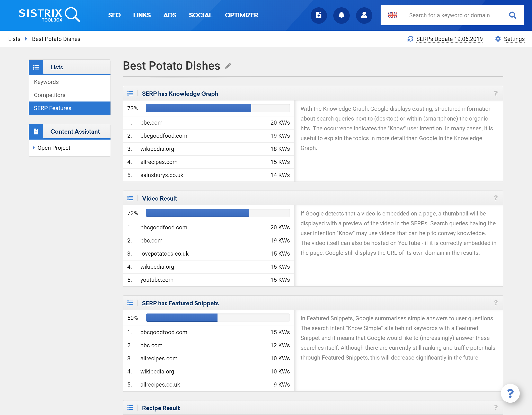
Task: Click the 72% Video Result progress bar
Action: (218, 213)
